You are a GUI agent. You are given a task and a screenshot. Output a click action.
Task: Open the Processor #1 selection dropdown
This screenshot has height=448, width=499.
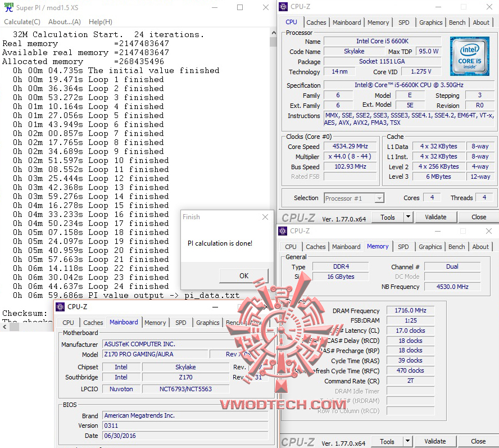(x=379, y=198)
